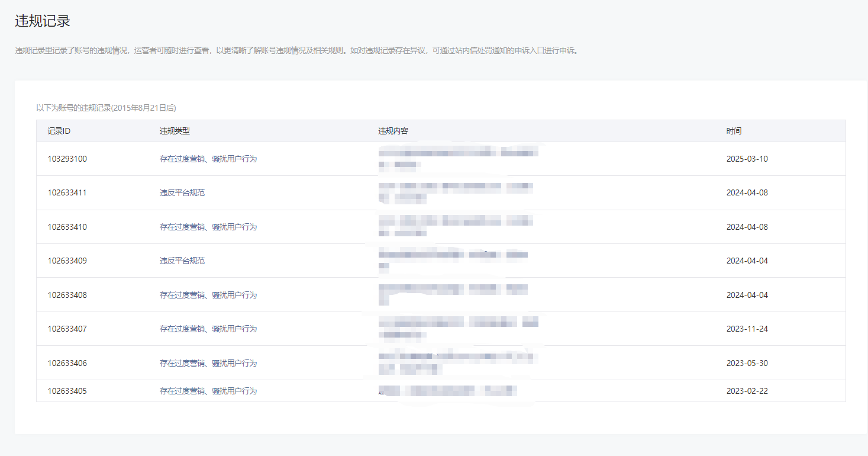Click the 违规内容 column header
The image size is (868, 456).
tap(393, 131)
